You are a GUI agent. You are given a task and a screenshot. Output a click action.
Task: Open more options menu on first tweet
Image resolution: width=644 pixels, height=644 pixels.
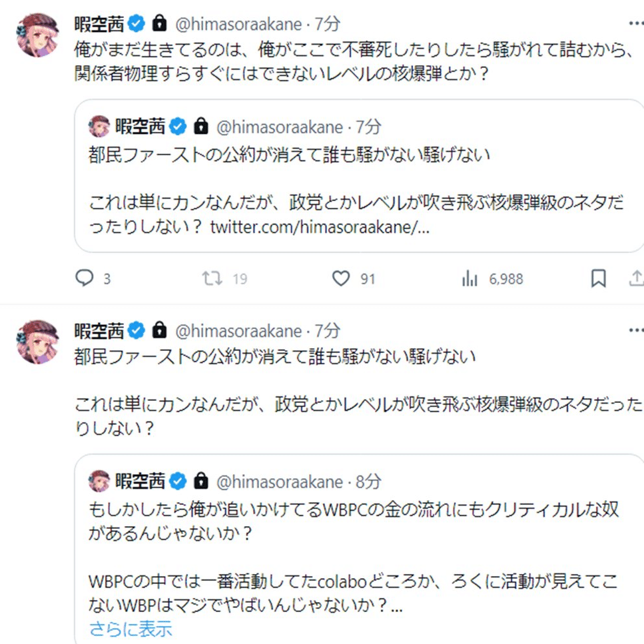click(x=635, y=25)
